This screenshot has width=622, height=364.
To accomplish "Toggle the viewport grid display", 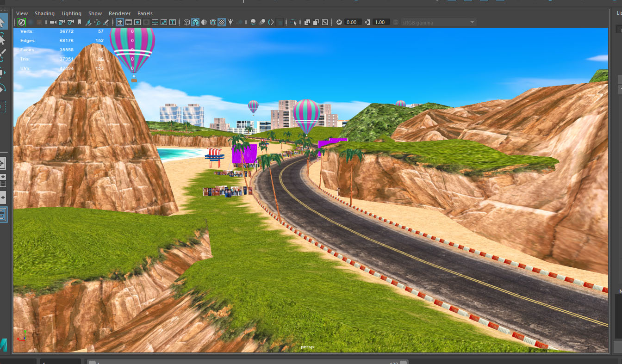I will pyautogui.click(x=119, y=22).
